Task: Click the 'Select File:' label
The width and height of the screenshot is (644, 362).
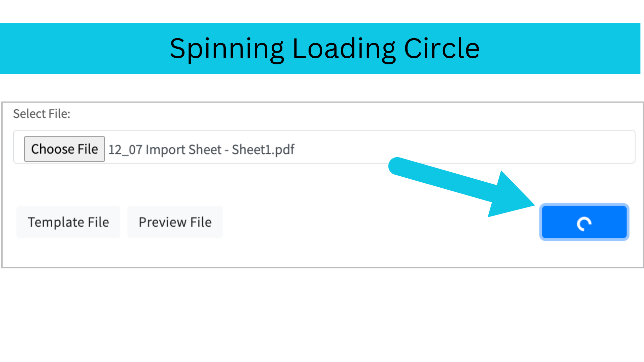Action: pyautogui.click(x=42, y=114)
